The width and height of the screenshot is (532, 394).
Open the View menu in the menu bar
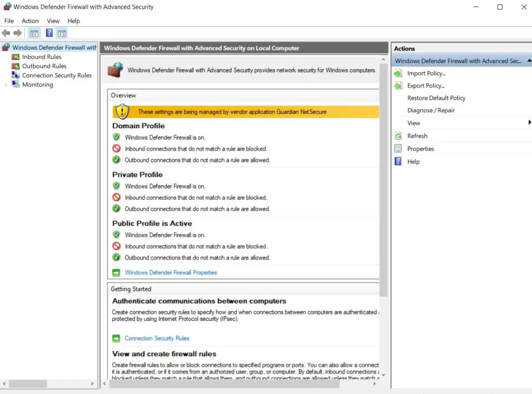pos(54,21)
